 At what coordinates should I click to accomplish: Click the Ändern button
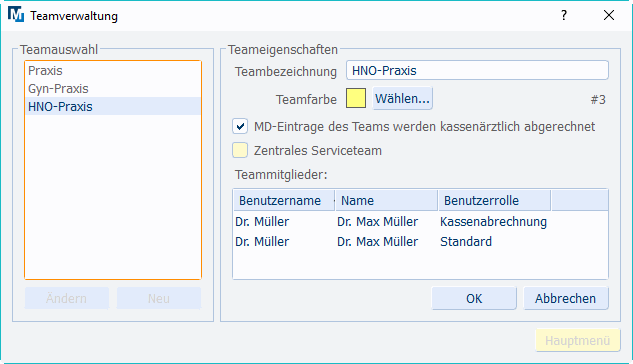click(x=67, y=298)
